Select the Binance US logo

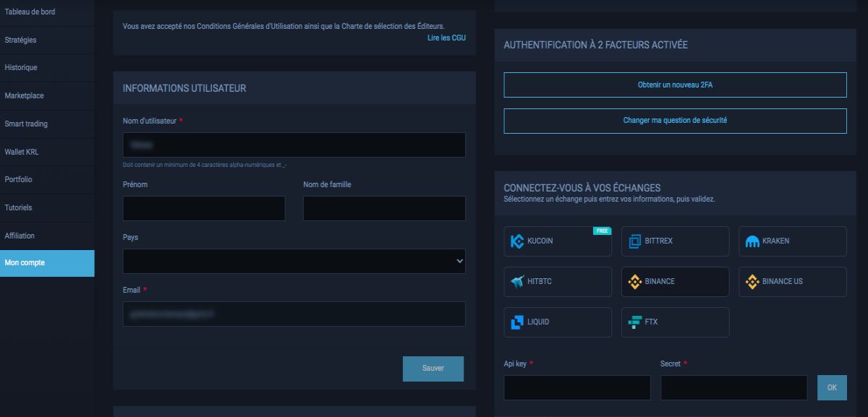tap(752, 282)
